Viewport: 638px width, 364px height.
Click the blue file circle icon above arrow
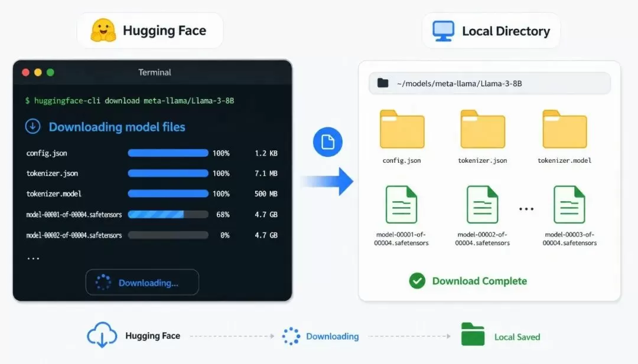[327, 142]
